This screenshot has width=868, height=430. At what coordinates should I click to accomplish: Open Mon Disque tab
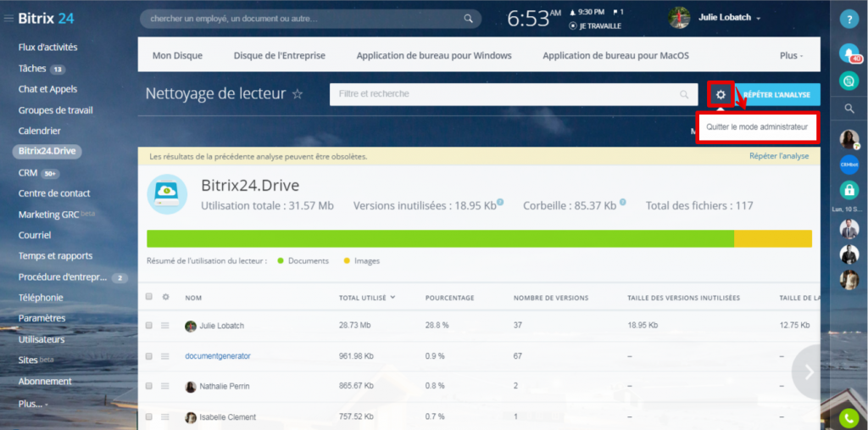[177, 55]
